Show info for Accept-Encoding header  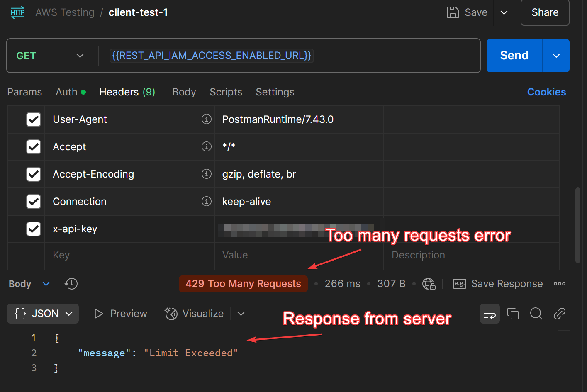(206, 174)
